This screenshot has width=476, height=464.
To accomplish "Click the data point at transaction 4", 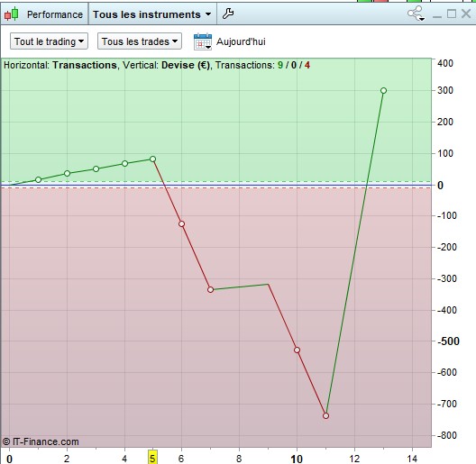I will point(124,164).
